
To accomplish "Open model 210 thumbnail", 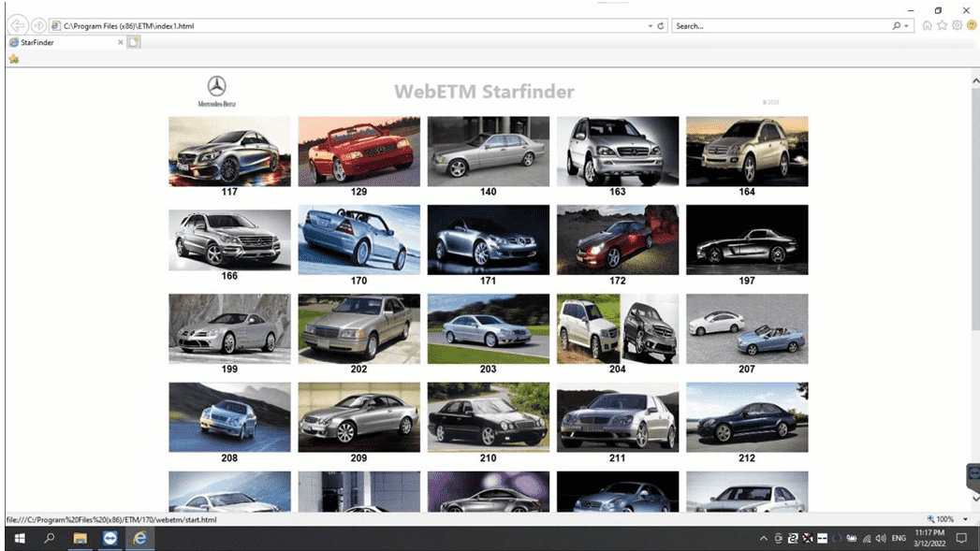I will (488, 417).
